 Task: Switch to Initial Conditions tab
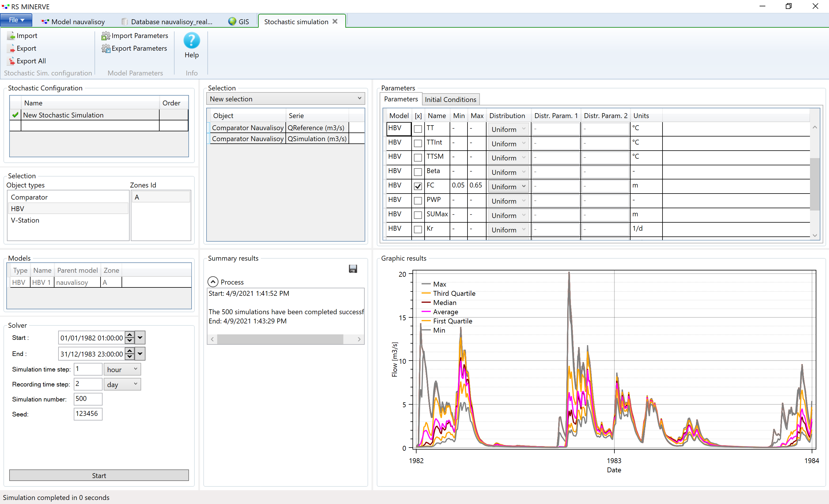point(451,99)
